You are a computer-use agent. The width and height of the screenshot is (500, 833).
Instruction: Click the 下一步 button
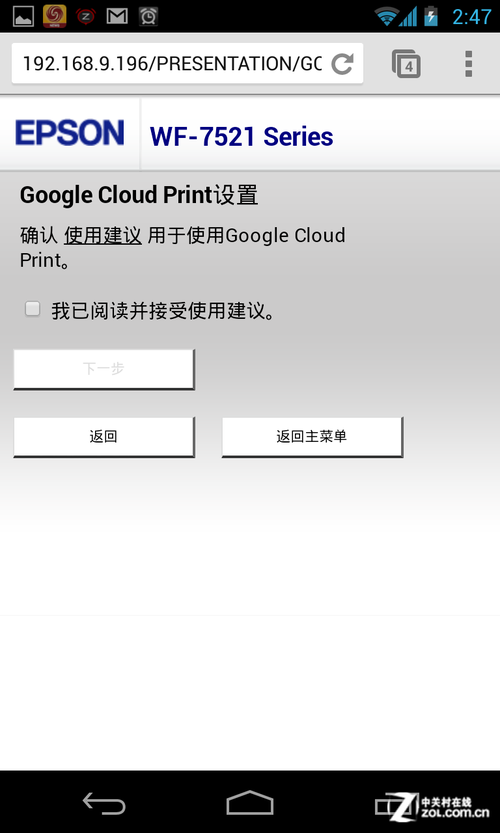104,369
